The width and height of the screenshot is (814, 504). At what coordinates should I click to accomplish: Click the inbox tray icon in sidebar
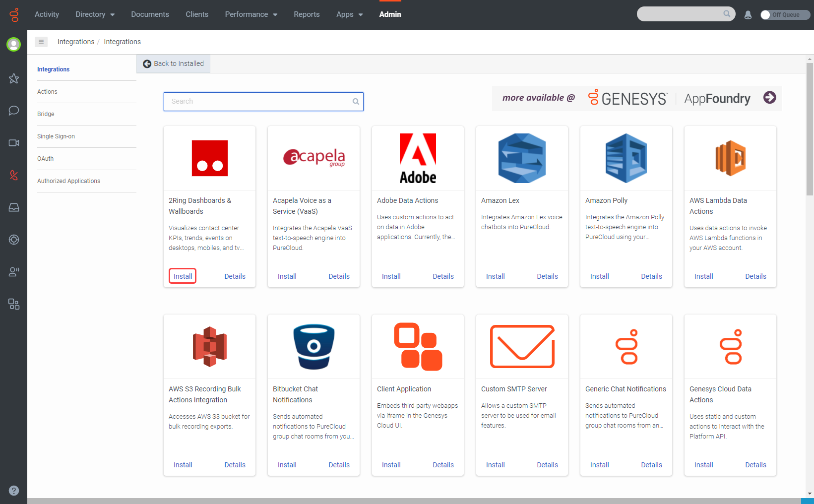(x=14, y=207)
